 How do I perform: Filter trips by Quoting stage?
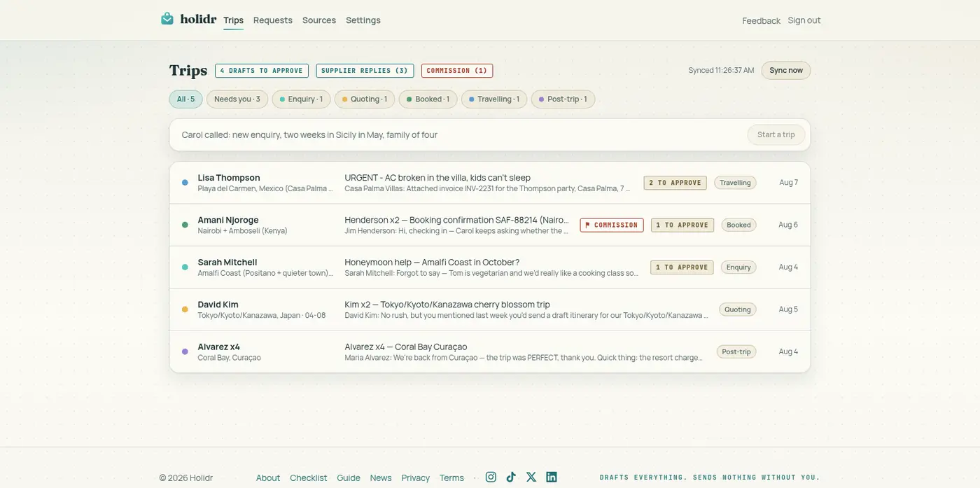tap(365, 99)
